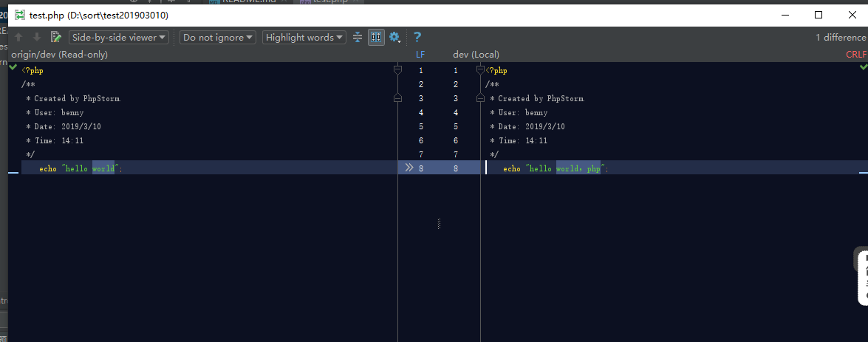This screenshot has width=868, height=342.
Task: Click the change marker stripe at the left edge of line 8
Action: click(13, 173)
